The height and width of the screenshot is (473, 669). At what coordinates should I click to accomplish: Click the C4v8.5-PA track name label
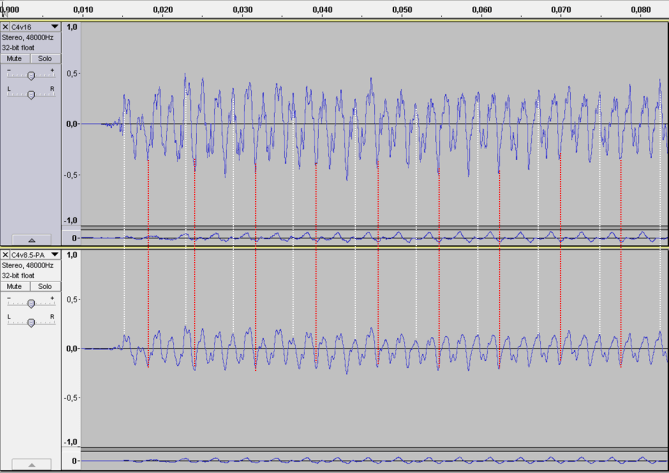[x=30, y=255]
